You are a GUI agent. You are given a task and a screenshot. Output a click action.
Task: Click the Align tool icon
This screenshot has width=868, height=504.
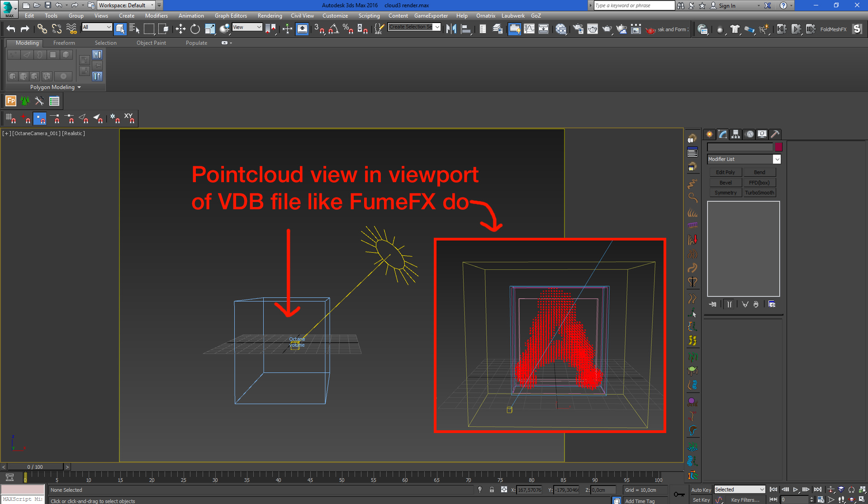(466, 29)
